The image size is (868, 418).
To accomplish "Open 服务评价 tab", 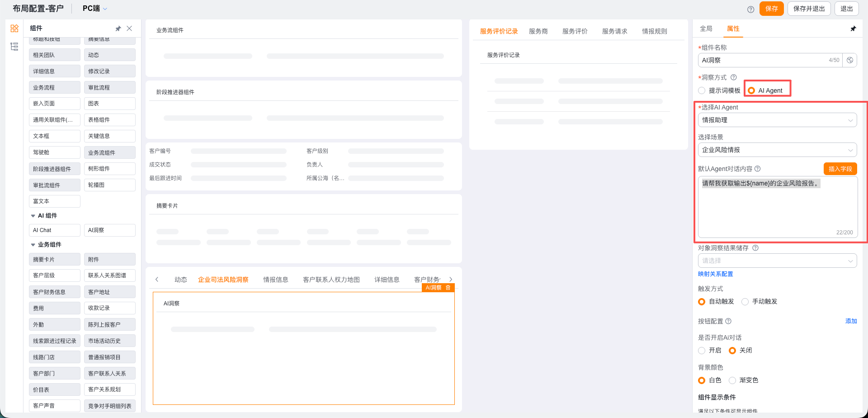I will pyautogui.click(x=575, y=31).
